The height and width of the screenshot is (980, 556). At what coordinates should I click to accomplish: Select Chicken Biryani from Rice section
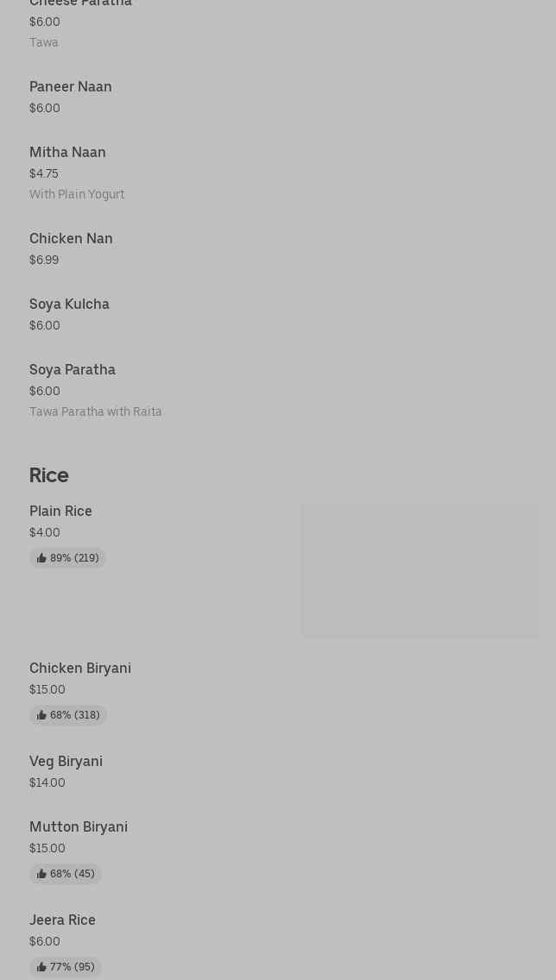click(80, 668)
